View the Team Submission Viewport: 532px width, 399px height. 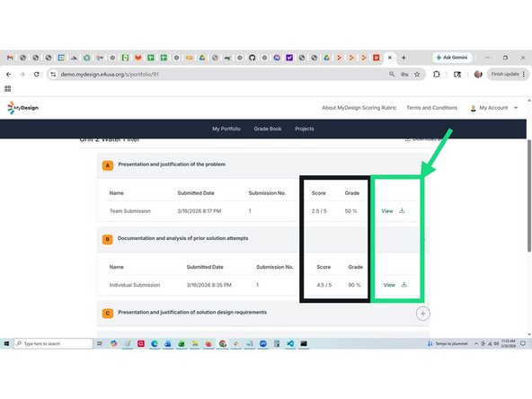point(387,211)
